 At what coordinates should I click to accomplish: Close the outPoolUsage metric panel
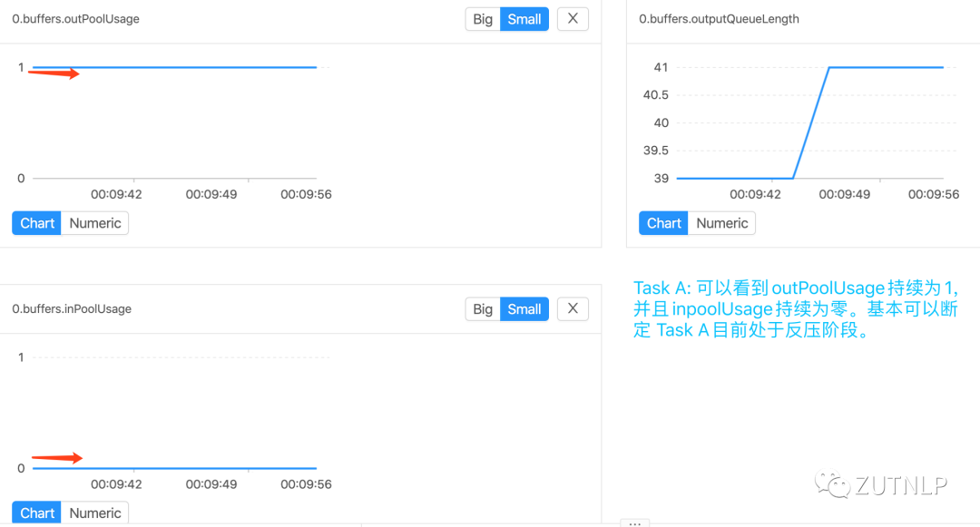click(573, 19)
